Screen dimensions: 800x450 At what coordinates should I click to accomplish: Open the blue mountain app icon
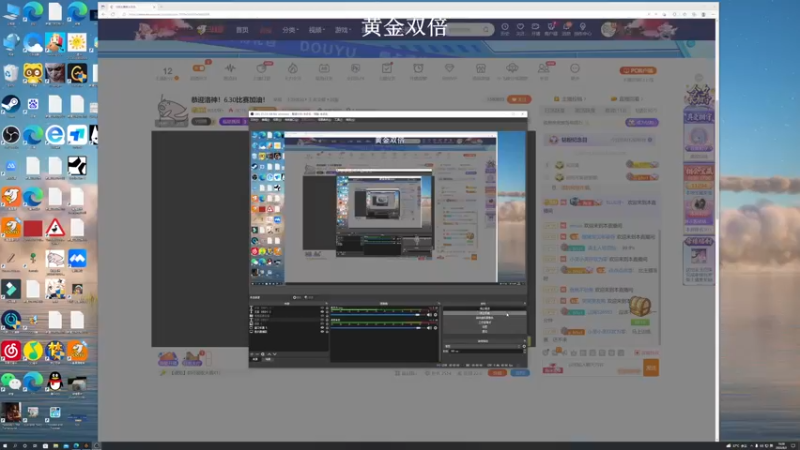pyautogui.click(x=77, y=258)
